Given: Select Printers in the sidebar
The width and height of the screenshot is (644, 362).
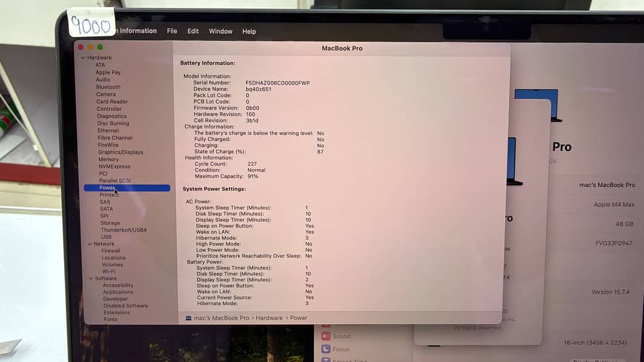Looking at the screenshot, I should click(x=109, y=195).
